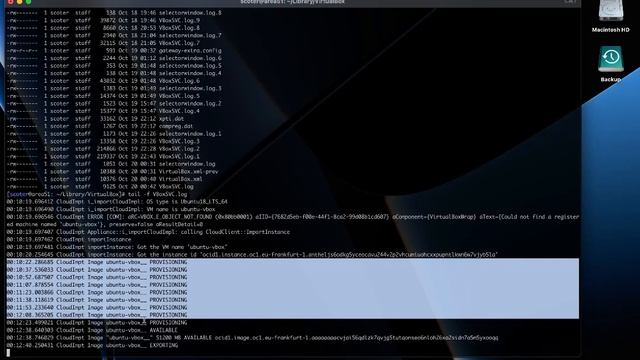Click 'VirtualBox.xml' in the Oct 20 00:40 row
640x360 pixels.
[180, 179]
